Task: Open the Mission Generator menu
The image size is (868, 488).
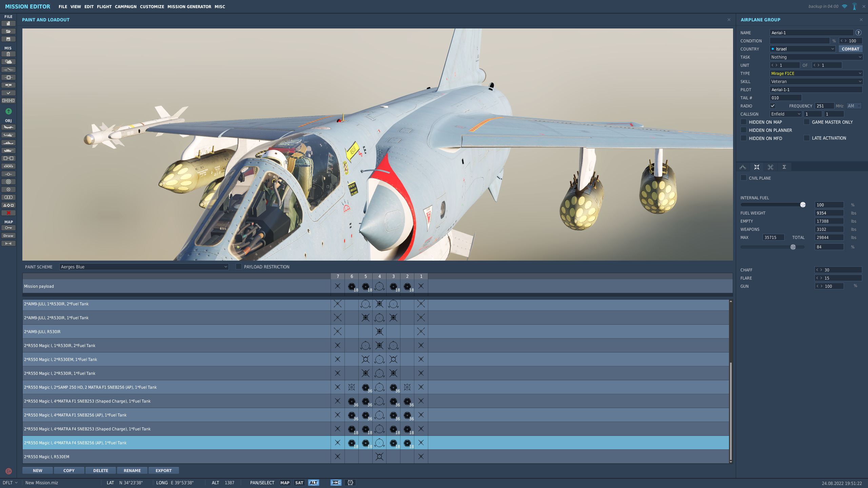Action: [x=189, y=6]
